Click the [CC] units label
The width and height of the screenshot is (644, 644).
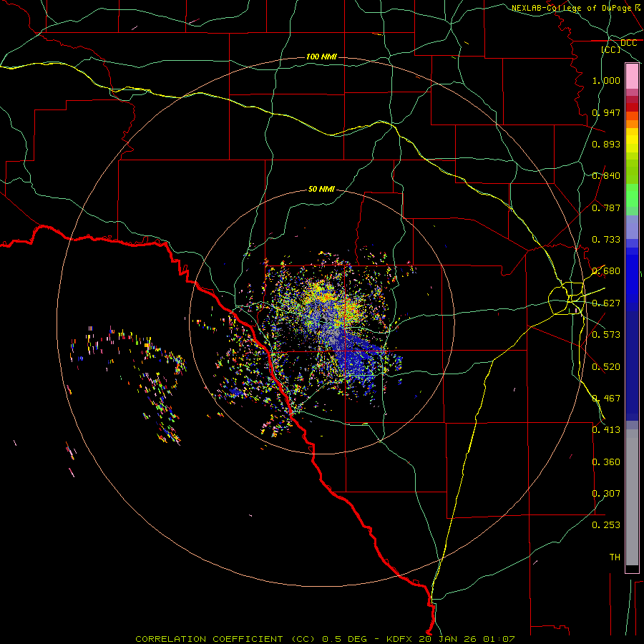click(611, 49)
